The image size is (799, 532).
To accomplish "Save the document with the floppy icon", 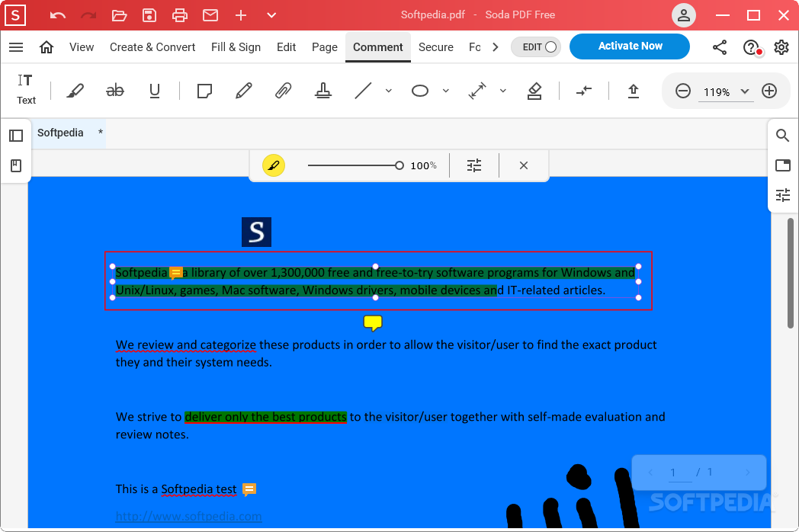I will pos(149,15).
